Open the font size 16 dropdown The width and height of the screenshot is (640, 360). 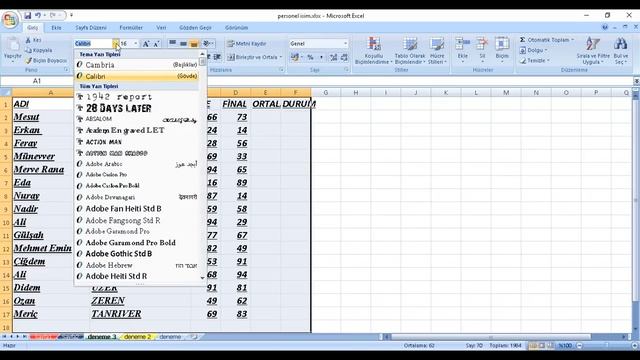(136, 43)
